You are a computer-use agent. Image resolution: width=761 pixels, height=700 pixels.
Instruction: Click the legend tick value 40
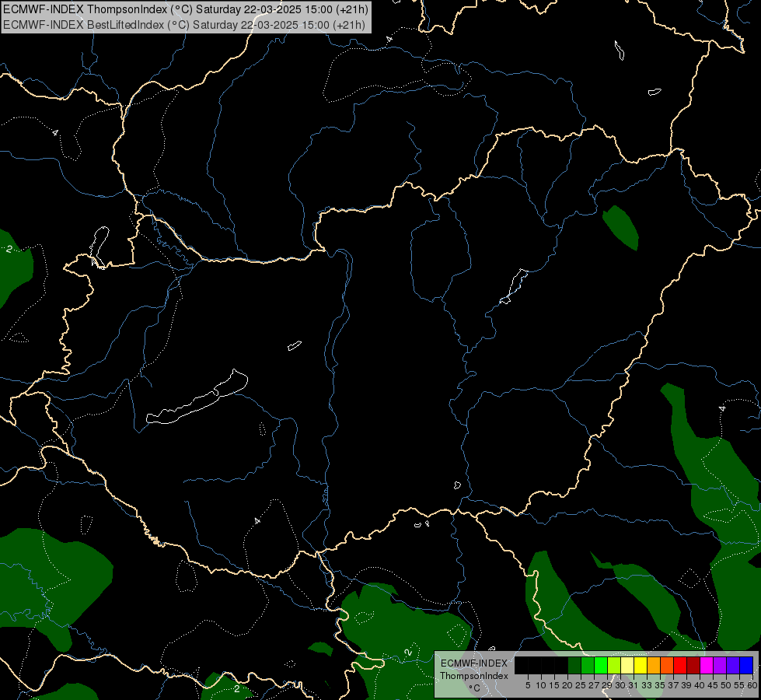pyautogui.click(x=700, y=685)
